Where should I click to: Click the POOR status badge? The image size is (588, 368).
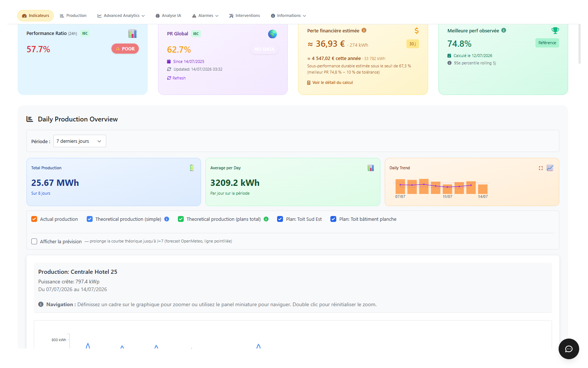pyautogui.click(x=125, y=49)
